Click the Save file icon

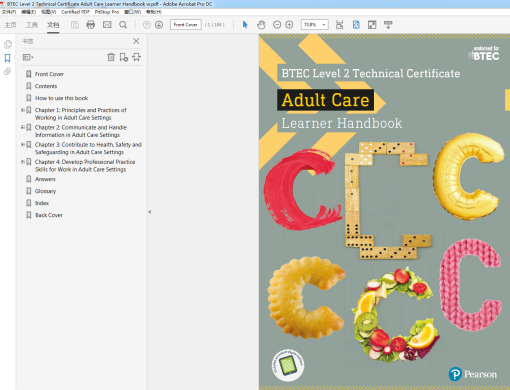pyautogui.click(x=75, y=25)
